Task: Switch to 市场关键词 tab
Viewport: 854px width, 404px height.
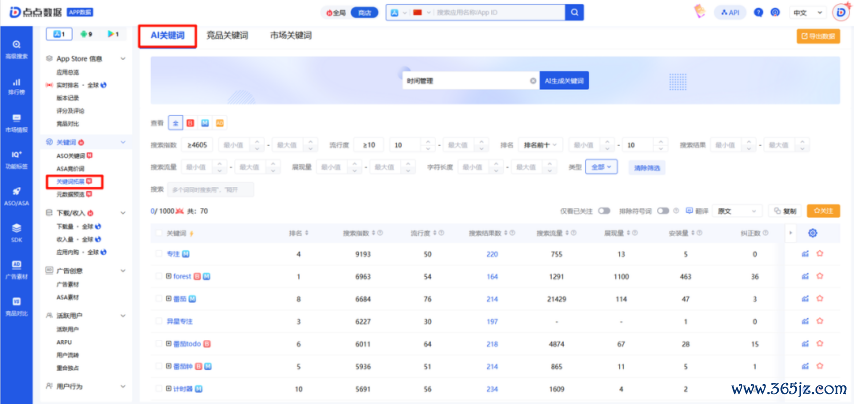Action: tap(291, 35)
